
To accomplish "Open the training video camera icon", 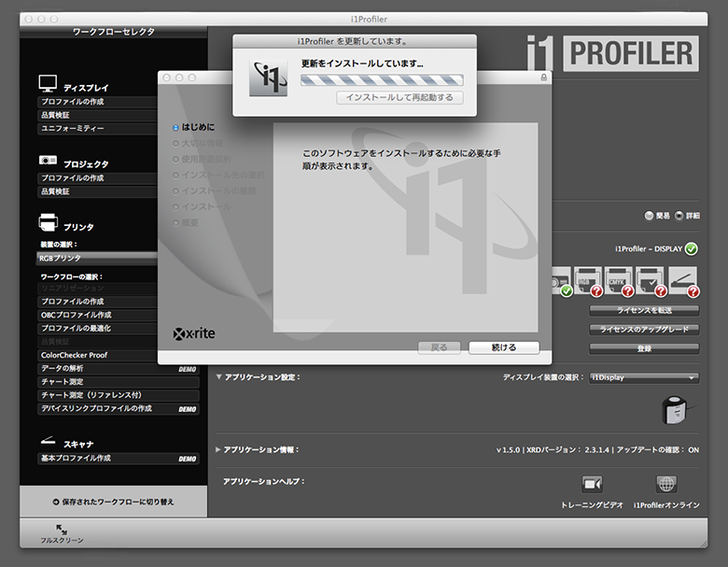I will click(x=592, y=484).
